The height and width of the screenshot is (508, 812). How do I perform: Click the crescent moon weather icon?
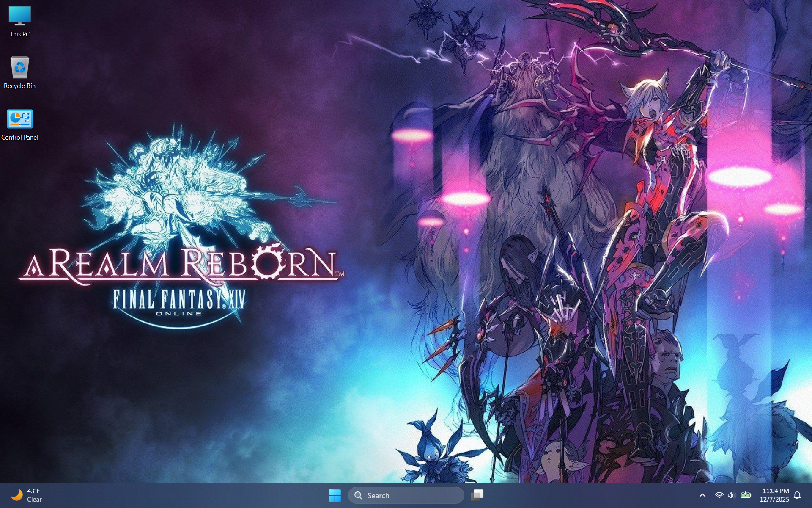tap(18, 495)
